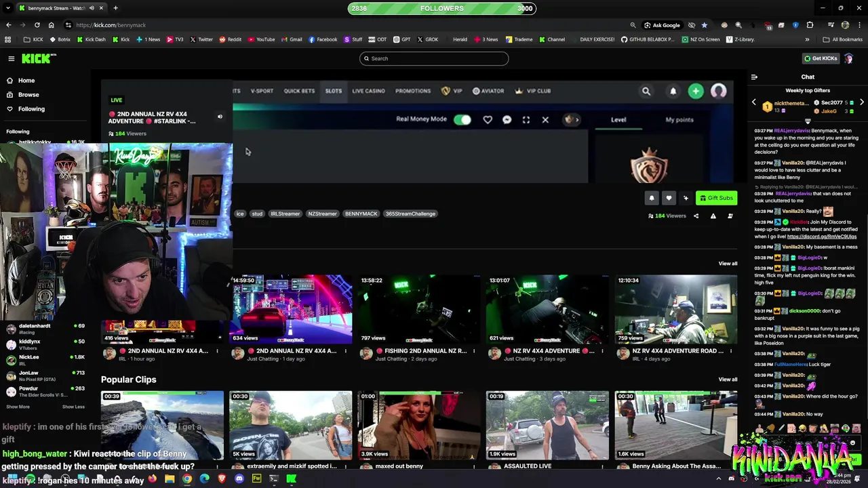868x488 pixels.
Task: Click the green KICK logo
Action: pyautogui.click(x=39, y=59)
